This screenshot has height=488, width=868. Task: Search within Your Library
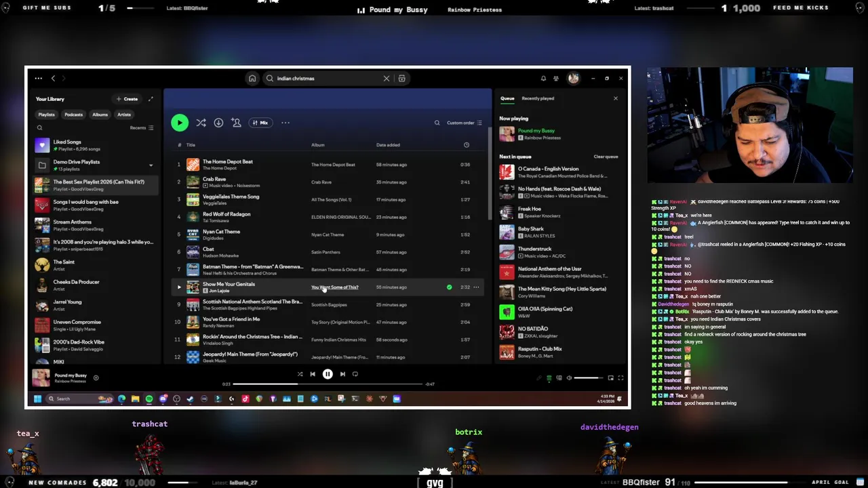(x=39, y=127)
